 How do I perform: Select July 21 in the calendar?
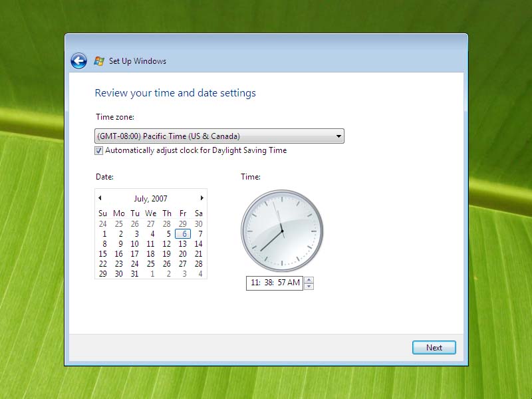198,254
